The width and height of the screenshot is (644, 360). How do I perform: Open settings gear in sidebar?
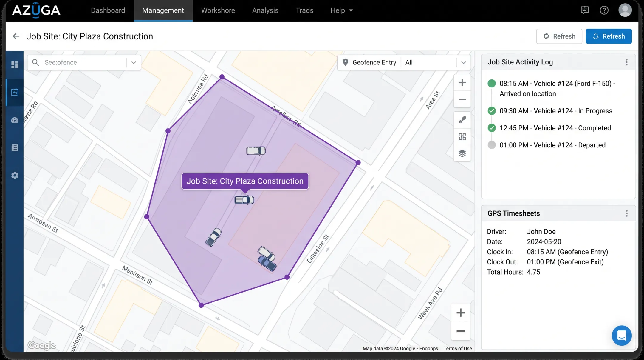tap(15, 175)
